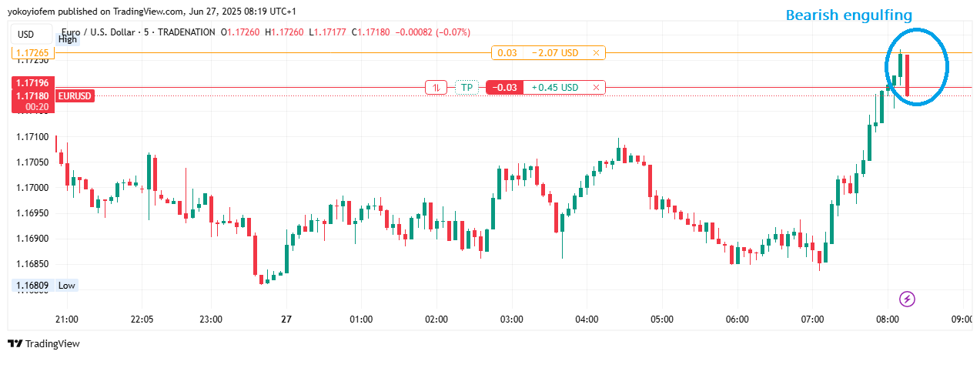Click the red 1.17196 position price label
The image size is (980, 368).
click(x=32, y=83)
